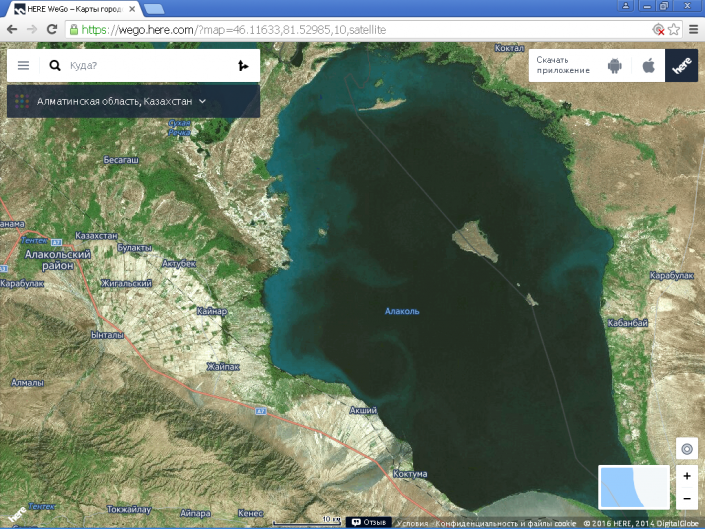Open route directions with the arrow icon

tap(241, 66)
